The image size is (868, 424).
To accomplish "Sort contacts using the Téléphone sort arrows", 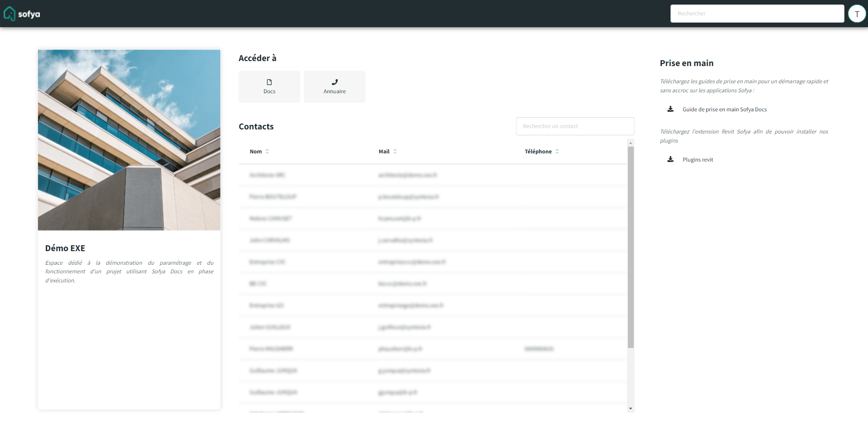I will (557, 152).
